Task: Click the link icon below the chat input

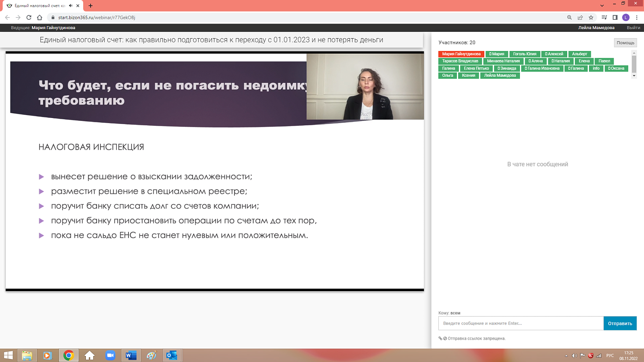Action: 440,339
